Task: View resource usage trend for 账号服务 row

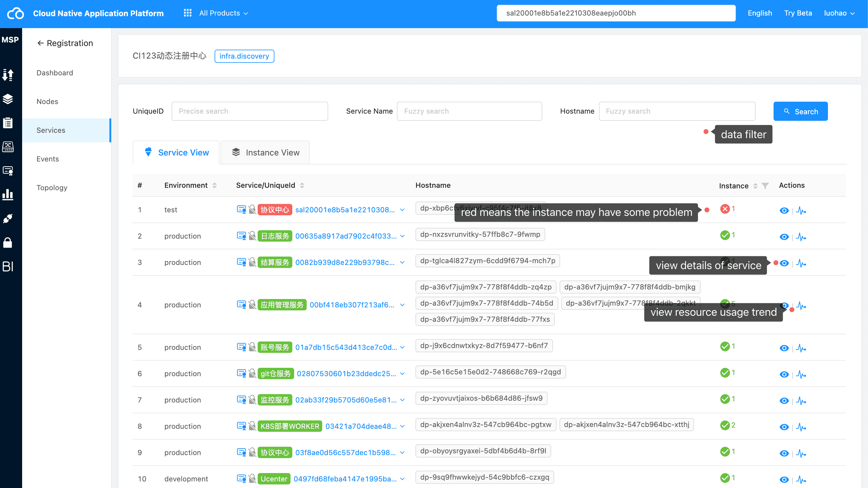Action: [x=801, y=348]
